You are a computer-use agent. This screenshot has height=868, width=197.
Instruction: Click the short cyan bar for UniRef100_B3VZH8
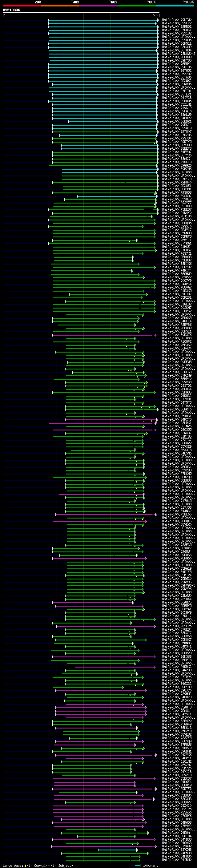[x=119, y=850]
